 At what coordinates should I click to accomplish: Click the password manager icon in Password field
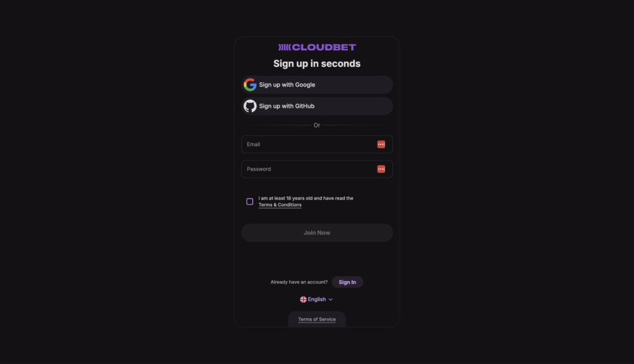381,169
